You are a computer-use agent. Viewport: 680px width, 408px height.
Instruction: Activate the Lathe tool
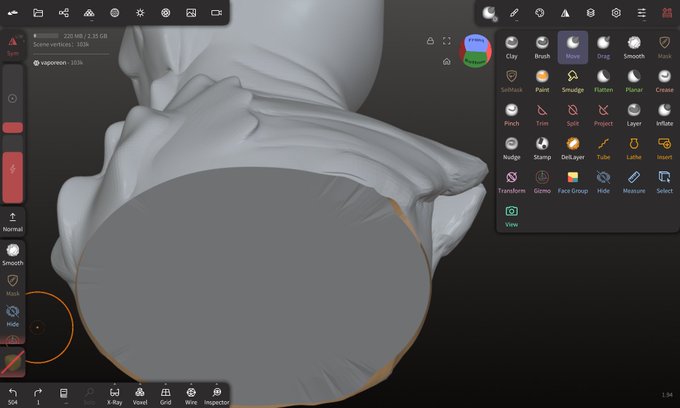pos(634,148)
